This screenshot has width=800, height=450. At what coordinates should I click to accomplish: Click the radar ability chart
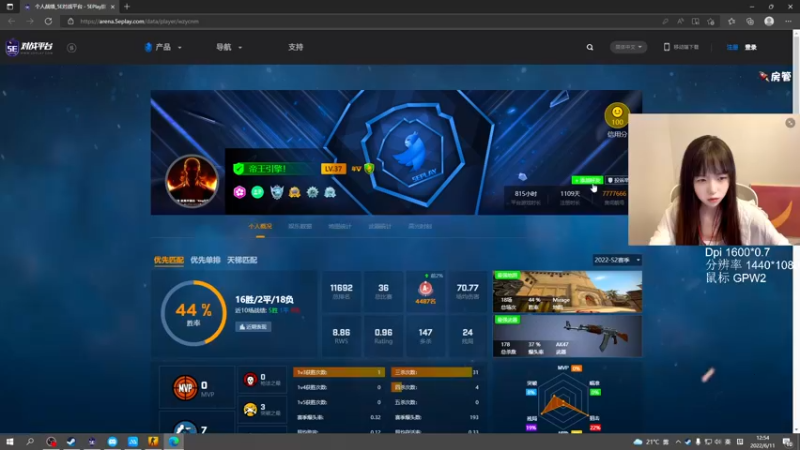(x=563, y=401)
